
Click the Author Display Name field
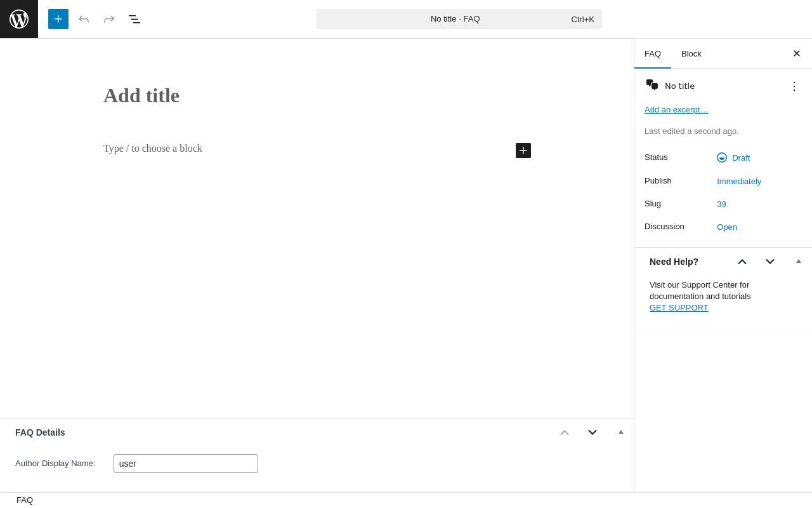(x=186, y=464)
